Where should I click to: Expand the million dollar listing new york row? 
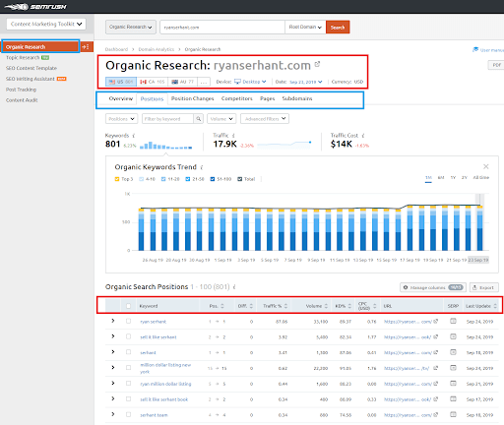coord(113,368)
